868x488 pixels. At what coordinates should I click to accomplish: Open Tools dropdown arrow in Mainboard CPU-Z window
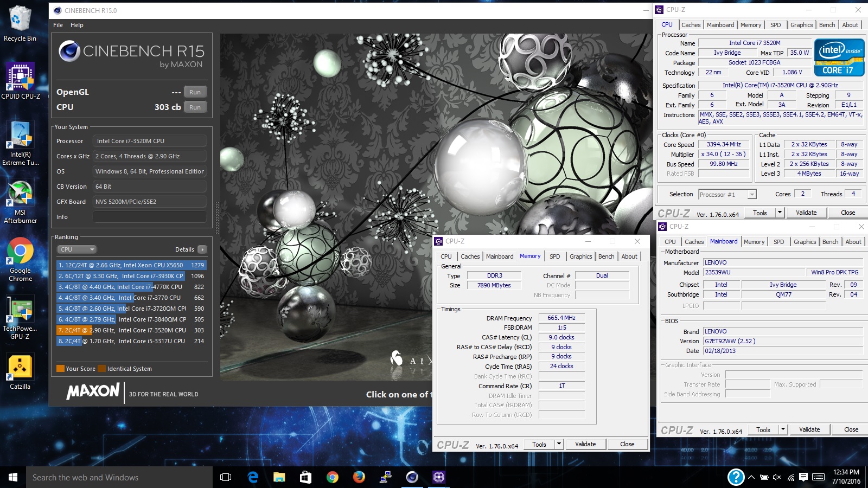pyautogui.click(x=783, y=429)
